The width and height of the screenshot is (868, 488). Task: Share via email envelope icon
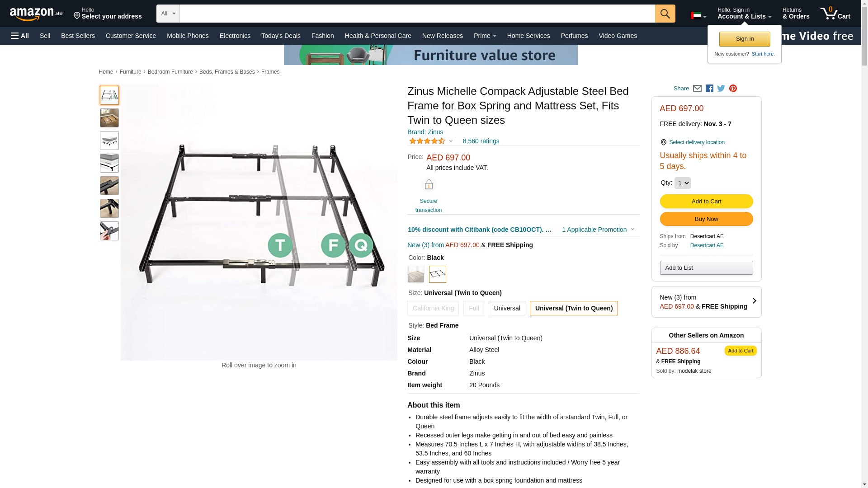[x=697, y=89]
